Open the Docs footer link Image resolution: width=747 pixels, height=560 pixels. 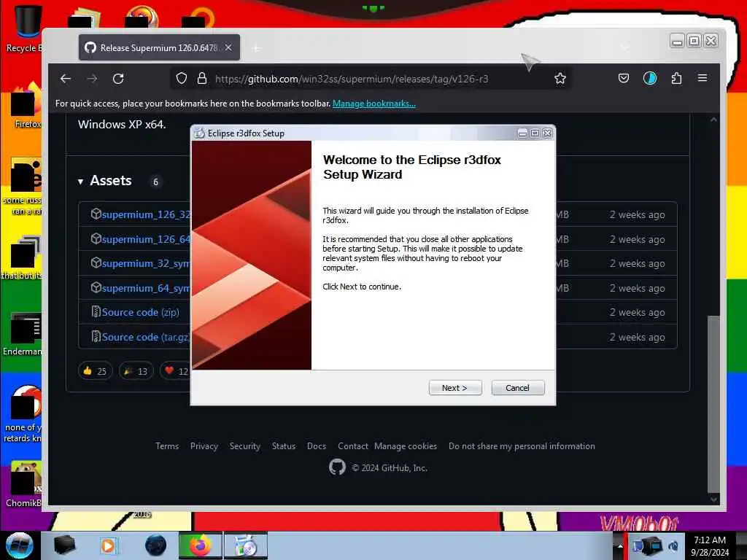tap(317, 446)
